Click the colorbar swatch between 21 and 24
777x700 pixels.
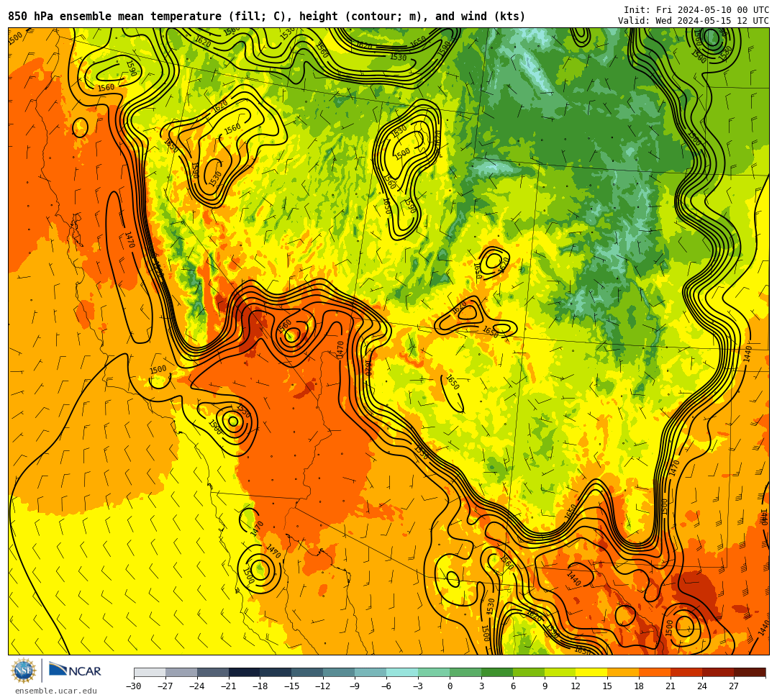pos(687,672)
